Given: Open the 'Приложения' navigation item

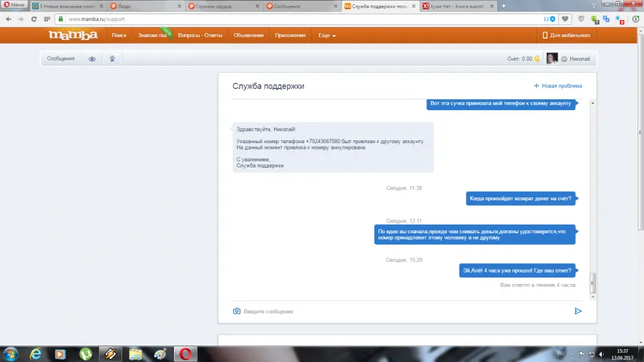Looking at the screenshot, I should point(290,35).
